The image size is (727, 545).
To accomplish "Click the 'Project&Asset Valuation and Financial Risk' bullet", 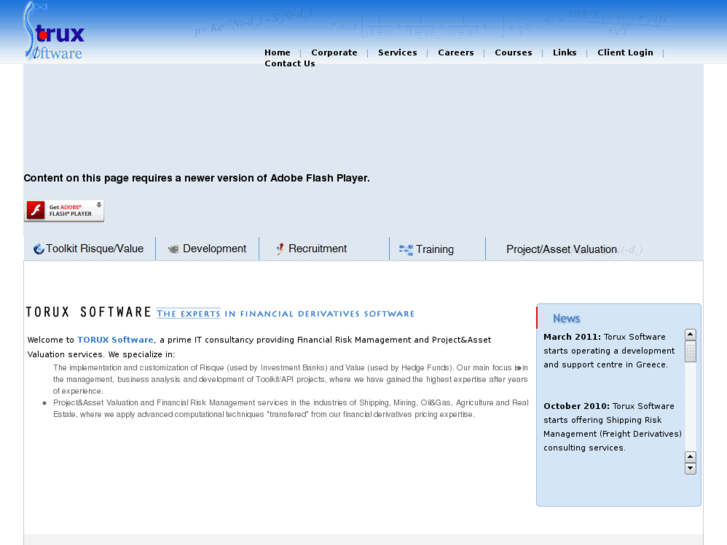I will click(x=290, y=408).
